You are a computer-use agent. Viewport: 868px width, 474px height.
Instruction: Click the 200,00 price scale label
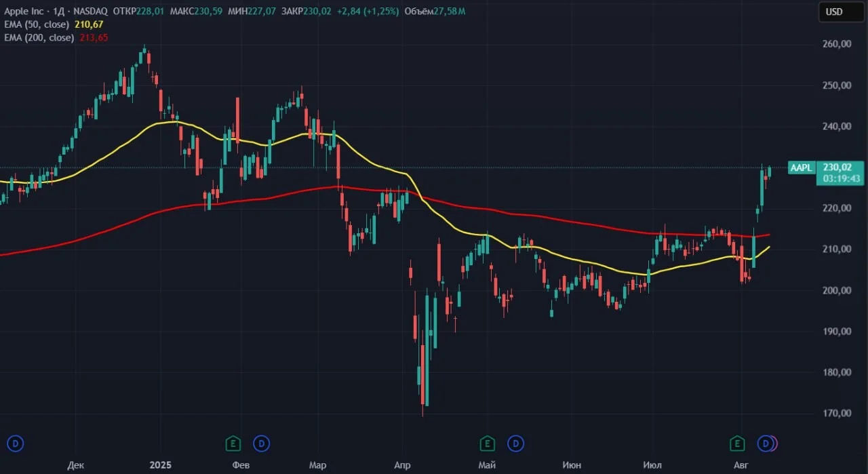(x=836, y=290)
